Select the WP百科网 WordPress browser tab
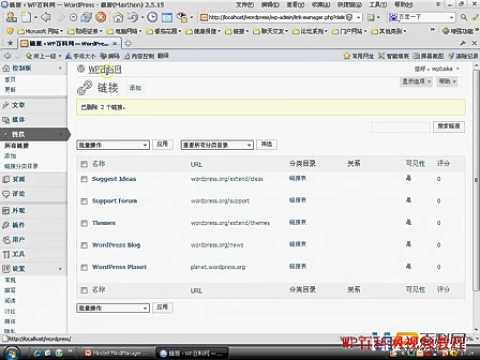Screen dimensions: 480x360 coord(69,43)
